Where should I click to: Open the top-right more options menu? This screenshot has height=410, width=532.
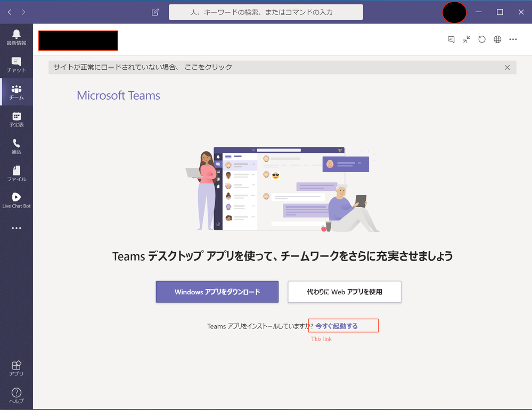[x=513, y=39]
